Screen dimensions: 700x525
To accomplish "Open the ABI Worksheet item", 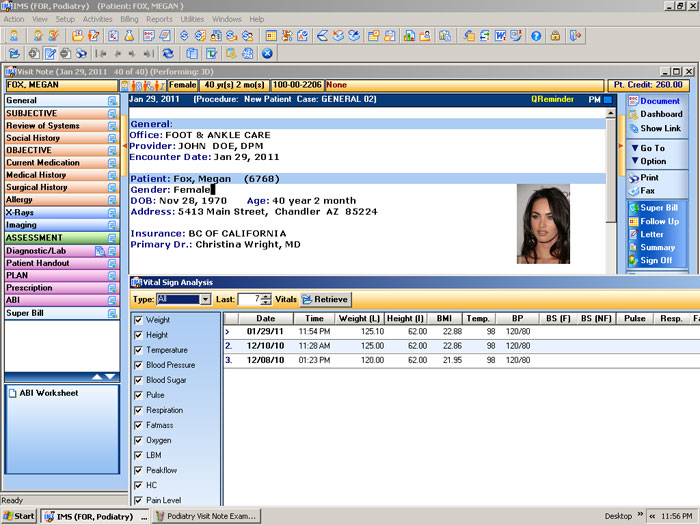I will pyautogui.click(x=44, y=393).
